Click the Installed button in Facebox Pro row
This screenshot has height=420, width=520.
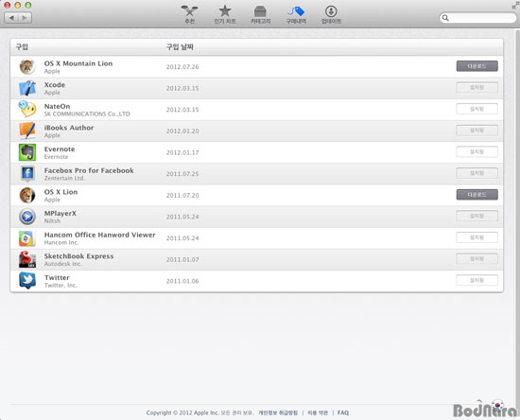[x=477, y=173]
